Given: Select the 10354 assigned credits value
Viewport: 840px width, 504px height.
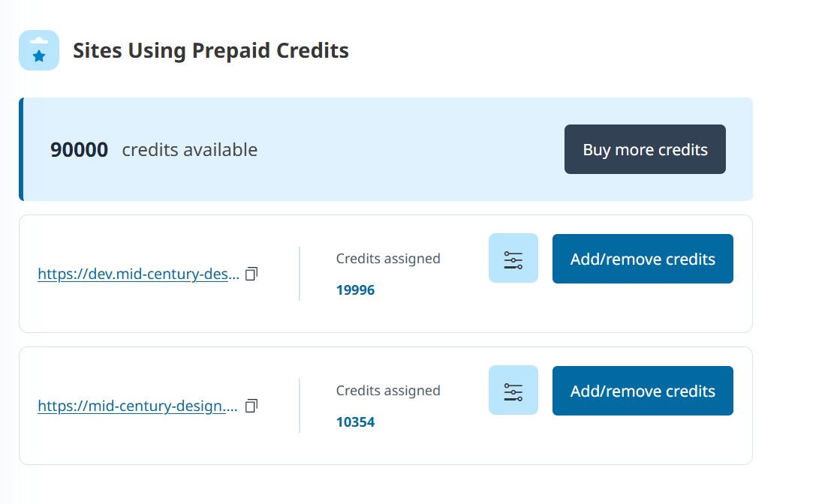Looking at the screenshot, I should (355, 422).
